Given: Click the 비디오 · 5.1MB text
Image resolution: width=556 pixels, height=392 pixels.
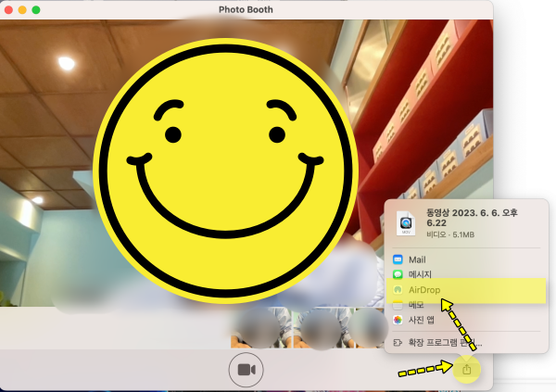Looking at the screenshot, I should tap(450, 234).
